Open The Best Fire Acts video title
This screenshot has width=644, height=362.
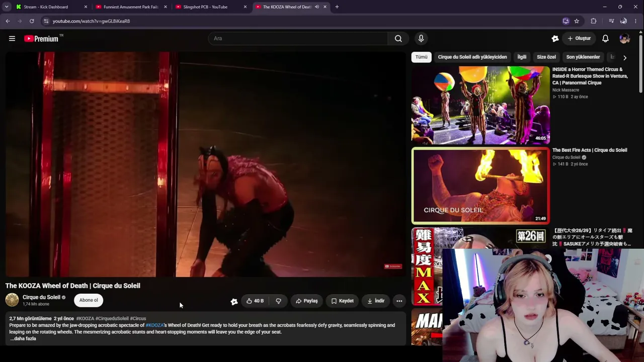pos(590,150)
